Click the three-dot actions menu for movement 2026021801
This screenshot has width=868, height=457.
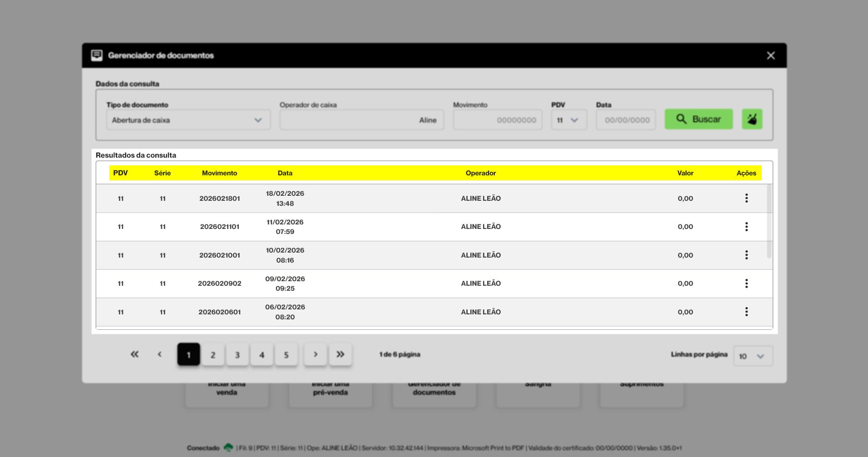click(x=746, y=198)
